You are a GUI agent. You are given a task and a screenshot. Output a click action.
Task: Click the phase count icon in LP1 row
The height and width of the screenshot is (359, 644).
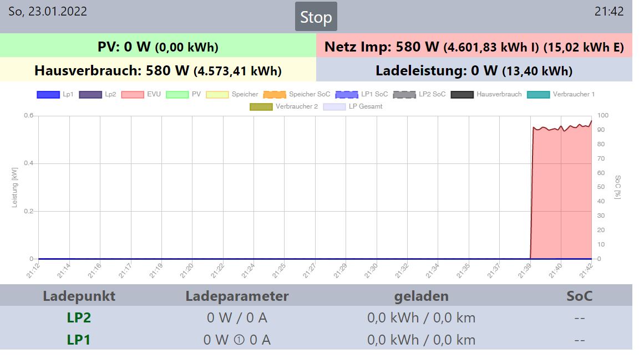(x=239, y=340)
